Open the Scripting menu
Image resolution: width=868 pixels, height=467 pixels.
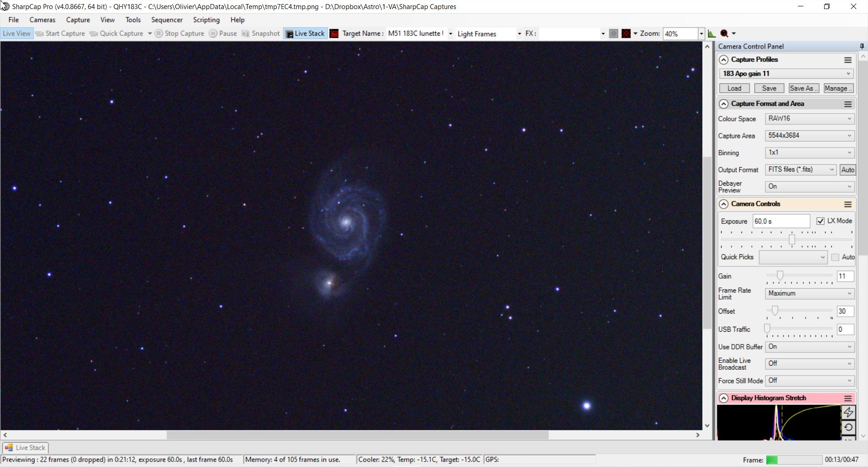(x=206, y=20)
